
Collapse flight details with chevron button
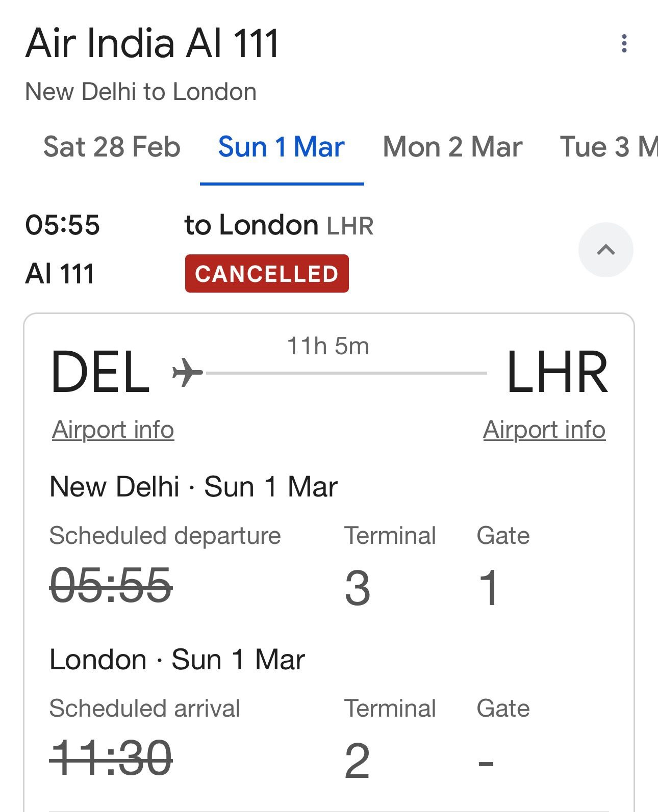click(x=605, y=250)
